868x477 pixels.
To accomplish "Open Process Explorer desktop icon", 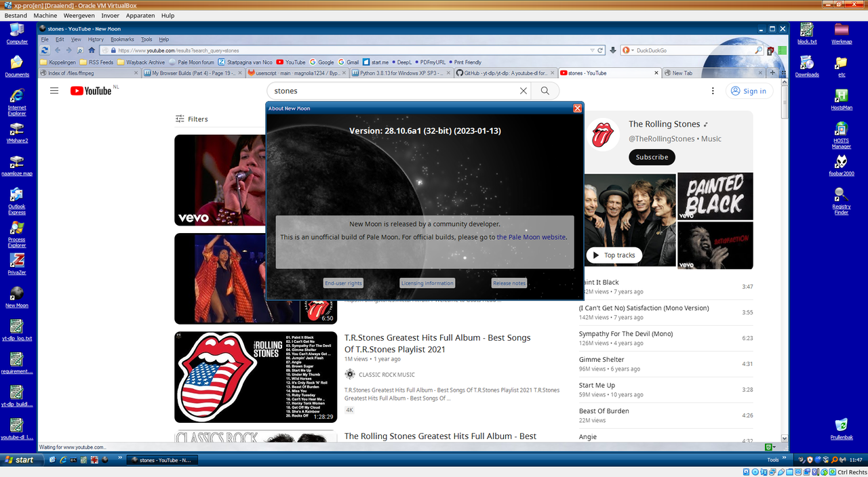I will [17, 234].
